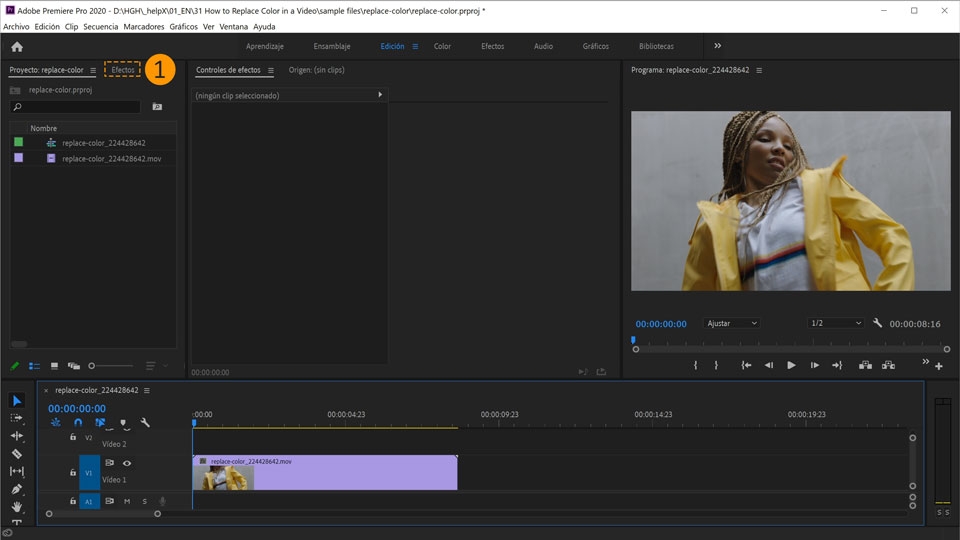960x540 pixels.
Task: Click the Home icon
Action: point(17,46)
